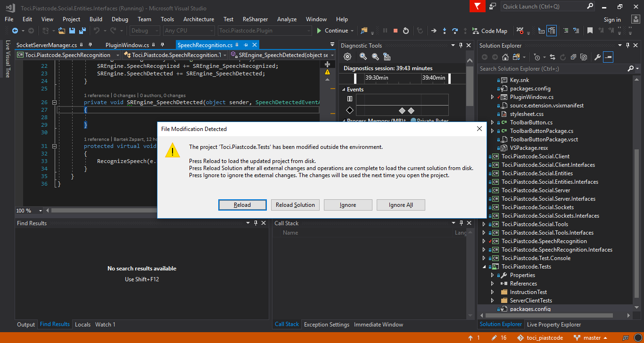Open the Debug menu
Screen dimensions: 644x343
pyautogui.click(x=120, y=19)
